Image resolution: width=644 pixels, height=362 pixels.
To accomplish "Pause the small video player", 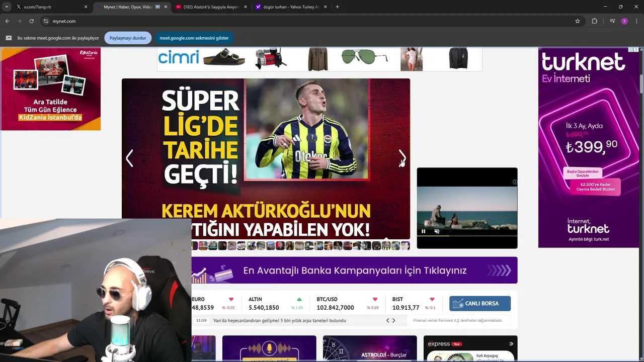I will 424,231.
